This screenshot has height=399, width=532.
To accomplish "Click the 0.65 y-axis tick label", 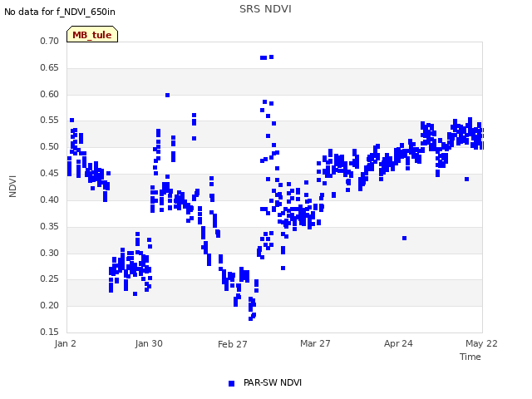I will click(x=50, y=67).
